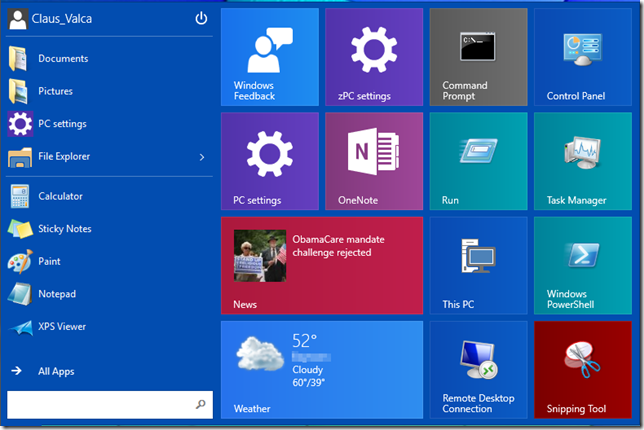Click the ObamaCare mandate news headline

pyautogui.click(x=338, y=246)
